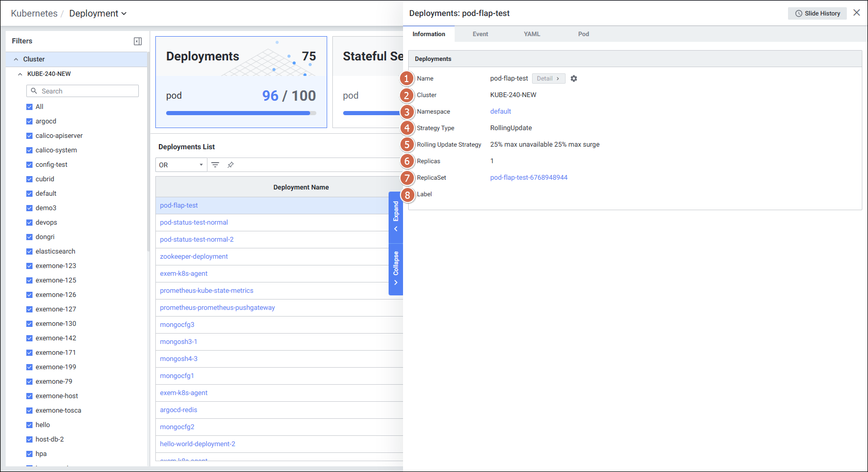Close the pod-flap-test detail panel

click(x=857, y=13)
